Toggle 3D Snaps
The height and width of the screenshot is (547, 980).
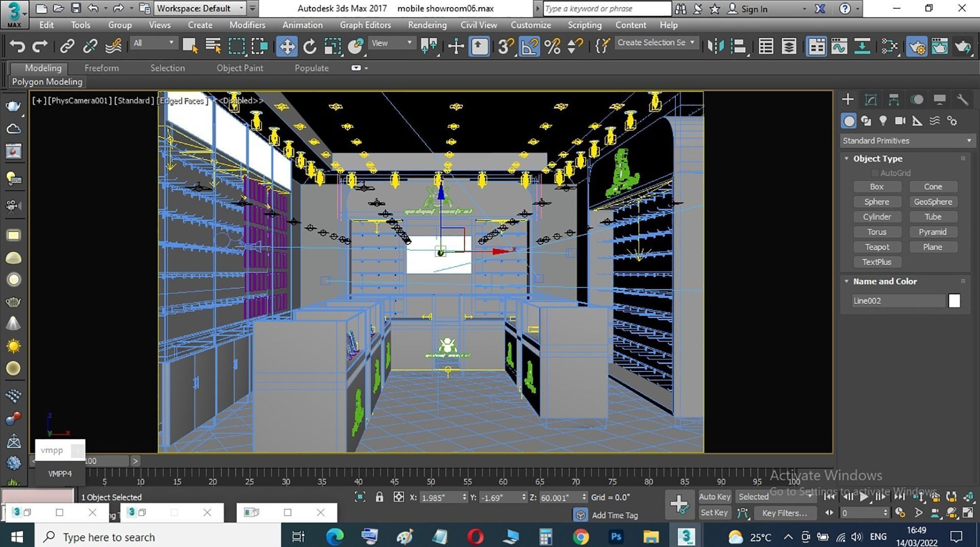(x=506, y=46)
